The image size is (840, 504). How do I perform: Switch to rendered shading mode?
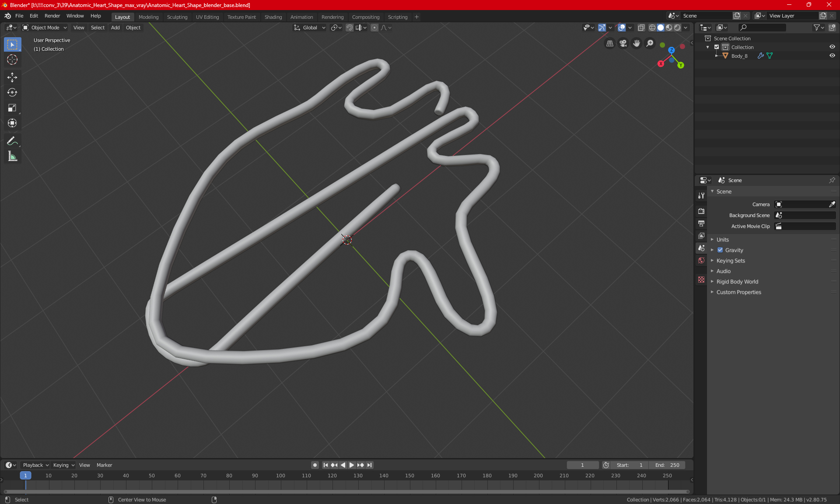coord(677,28)
